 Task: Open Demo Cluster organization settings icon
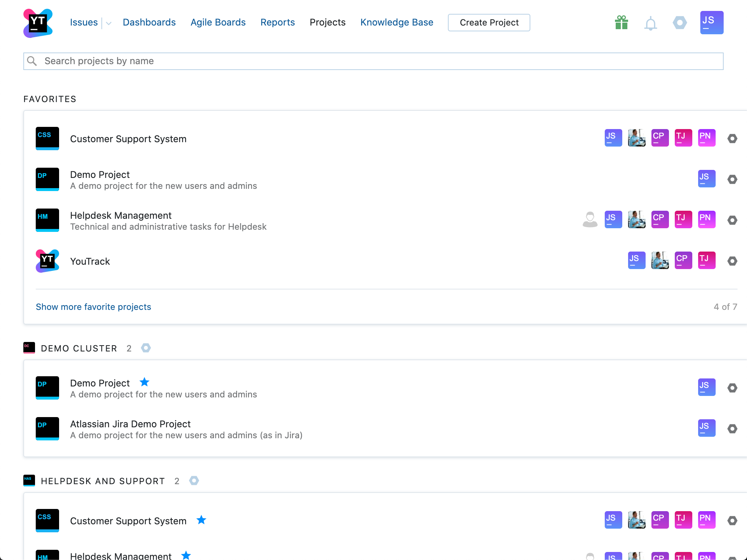pos(146,348)
